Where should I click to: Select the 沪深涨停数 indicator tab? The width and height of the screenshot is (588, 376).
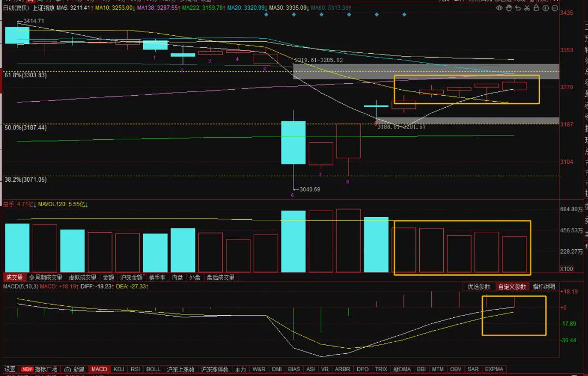pos(215,369)
